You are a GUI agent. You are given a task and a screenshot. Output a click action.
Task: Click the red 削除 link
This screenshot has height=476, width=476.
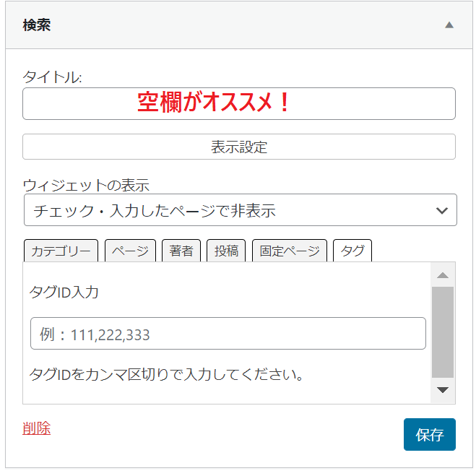36,428
